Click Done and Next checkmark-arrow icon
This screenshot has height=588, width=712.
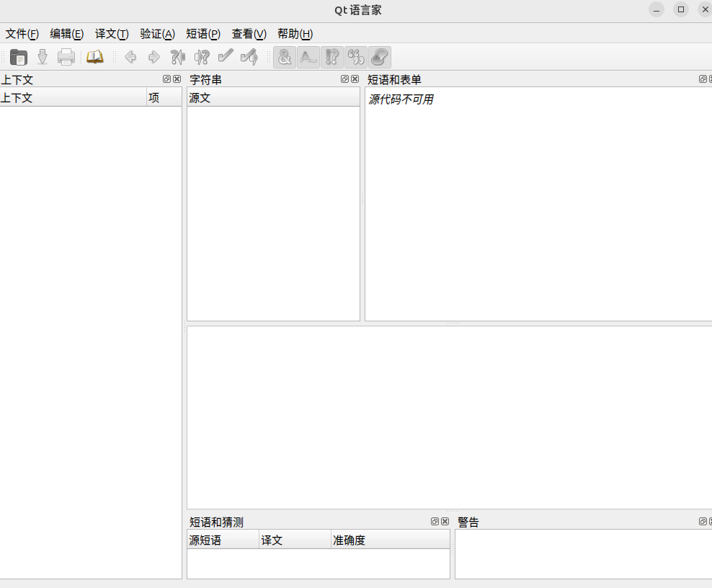tap(249, 57)
